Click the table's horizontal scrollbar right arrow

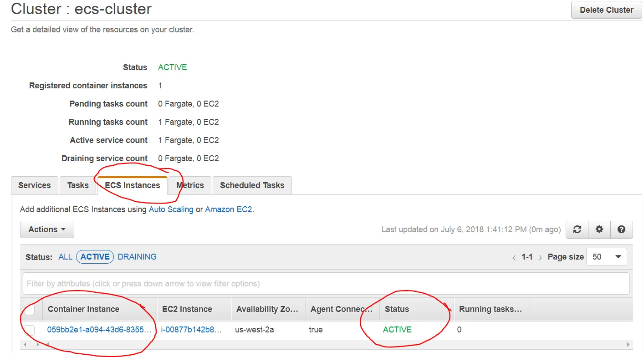[x=629, y=345]
